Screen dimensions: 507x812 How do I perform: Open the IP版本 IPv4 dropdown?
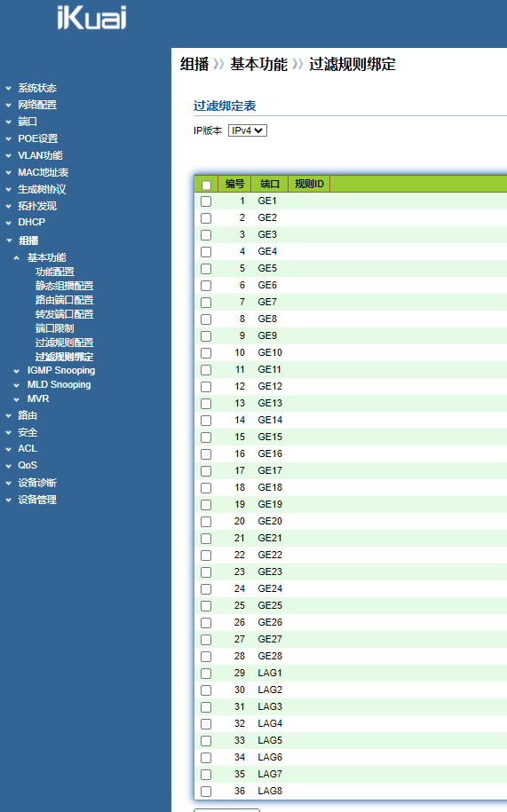[248, 130]
